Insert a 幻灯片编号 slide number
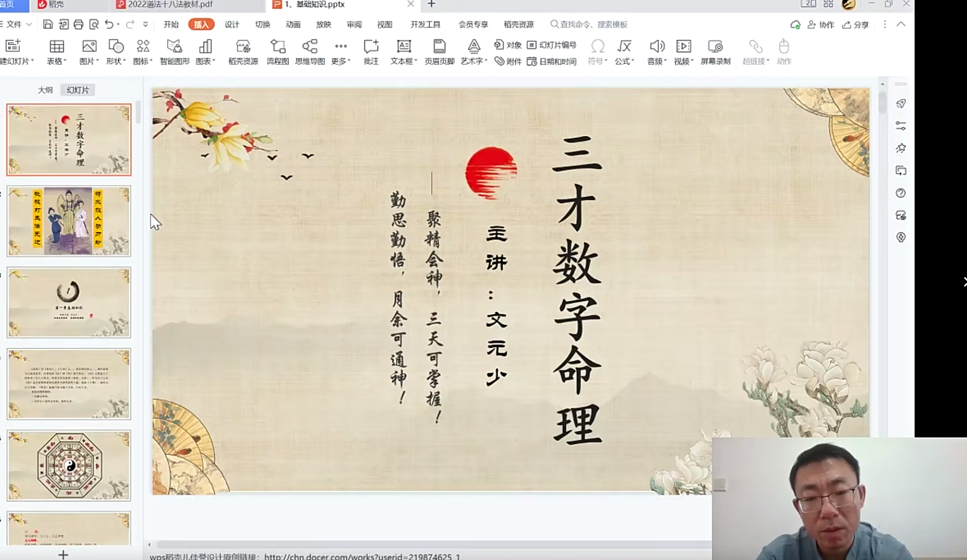967x560 pixels. pos(553,45)
